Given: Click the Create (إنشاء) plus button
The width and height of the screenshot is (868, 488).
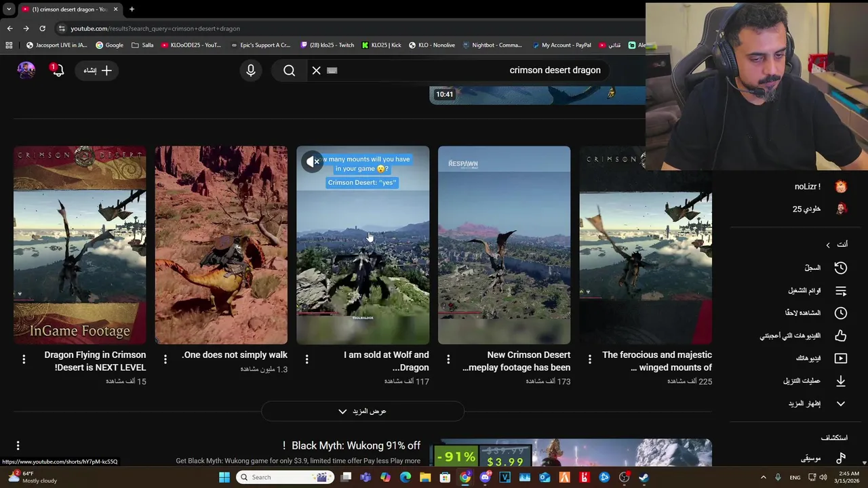Looking at the screenshot, I should point(98,70).
